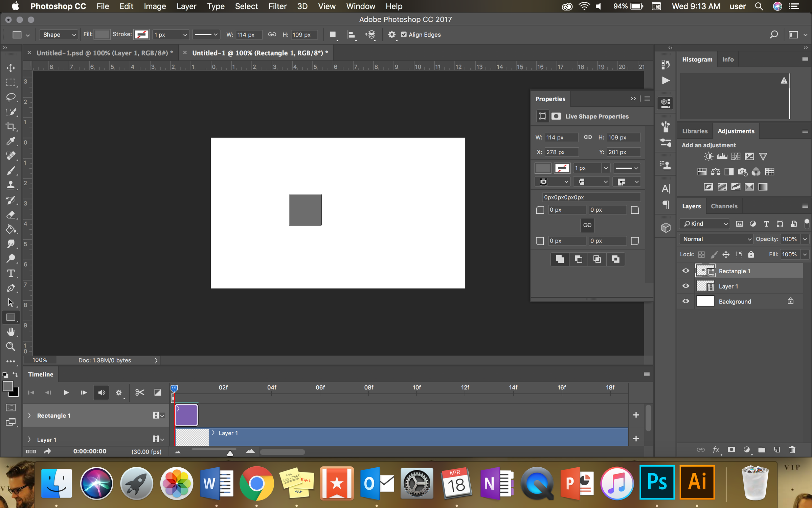Select the Crop tool

11,127
